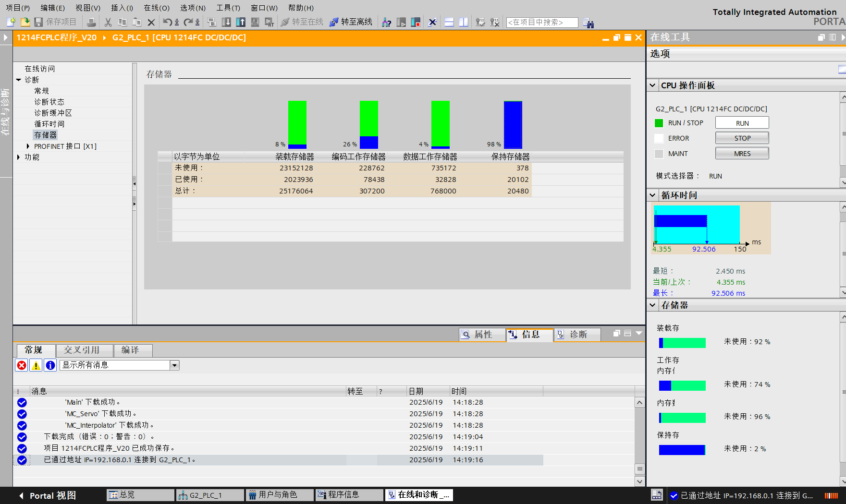The image size is (846, 504).
Task: Open the 程序信息 taskbar item
Action: pos(349,495)
